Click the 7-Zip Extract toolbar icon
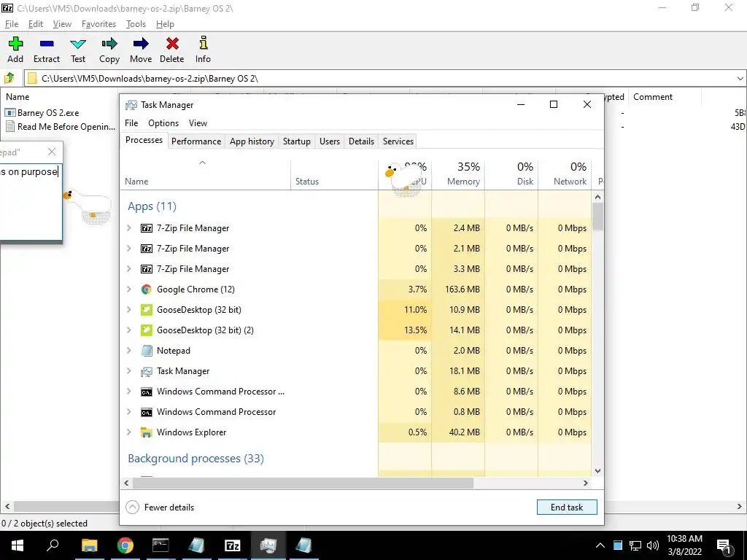 click(x=47, y=44)
